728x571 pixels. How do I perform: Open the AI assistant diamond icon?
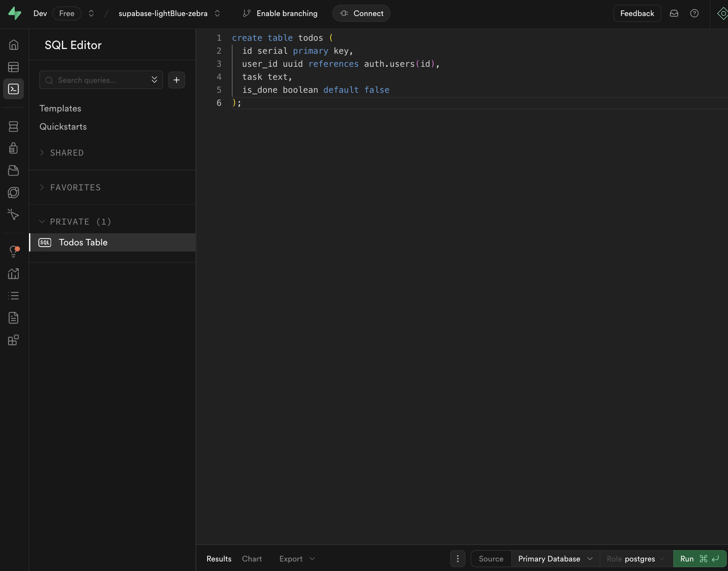click(722, 13)
